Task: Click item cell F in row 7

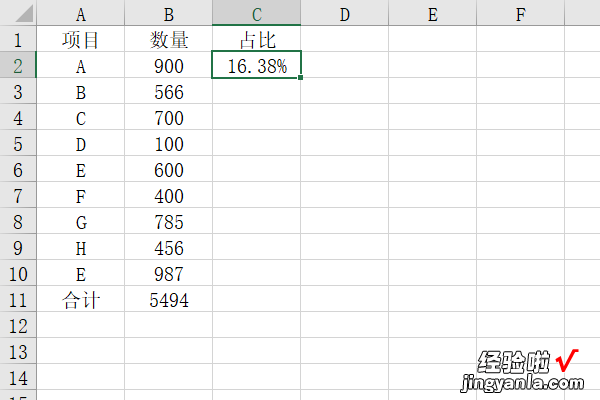Action: tap(80, 195)
